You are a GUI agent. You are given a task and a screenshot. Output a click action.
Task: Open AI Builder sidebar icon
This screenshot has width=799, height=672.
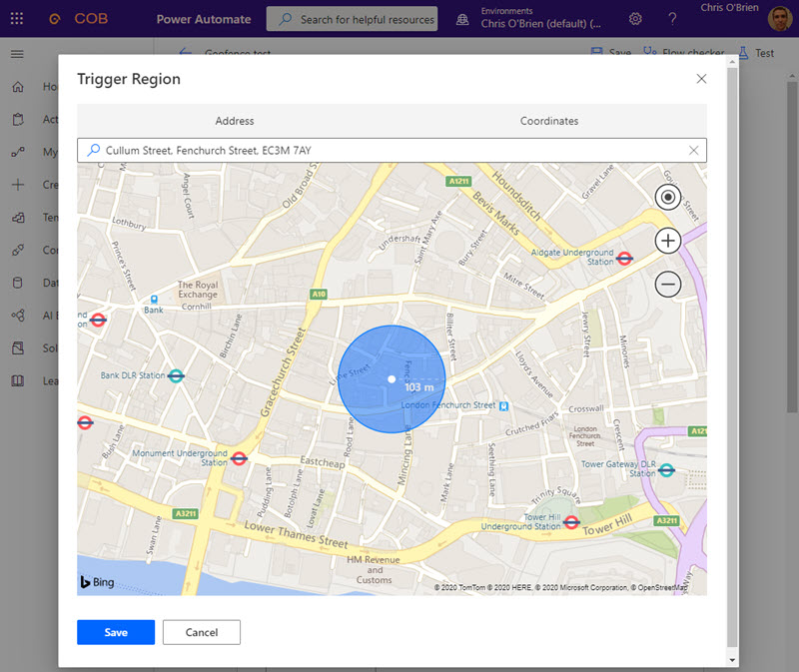[18, 316]
